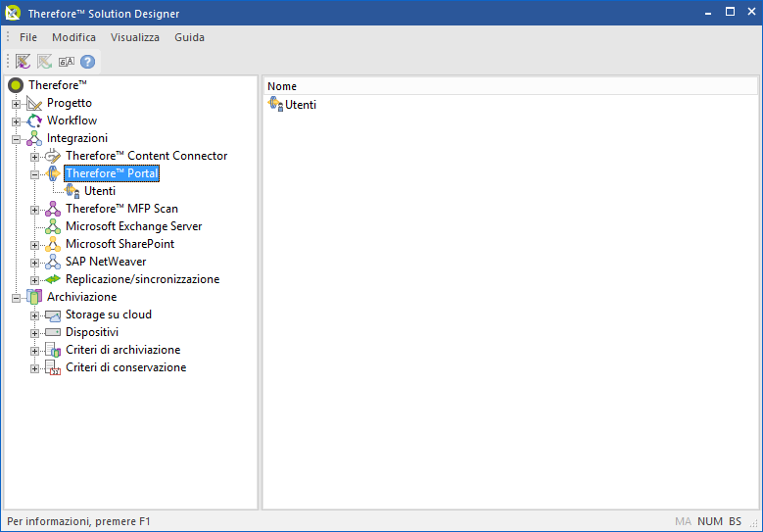The width and height of the screenshot is (763, 532).
Task: Click the Therefore Portal globe icon
Action: (x=53, y=173)
